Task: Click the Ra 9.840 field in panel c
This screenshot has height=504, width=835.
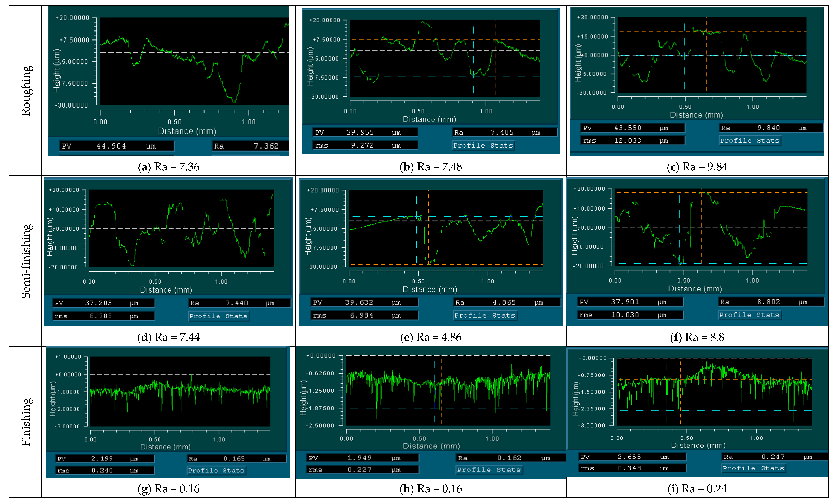Action: [x=771, y=128]
